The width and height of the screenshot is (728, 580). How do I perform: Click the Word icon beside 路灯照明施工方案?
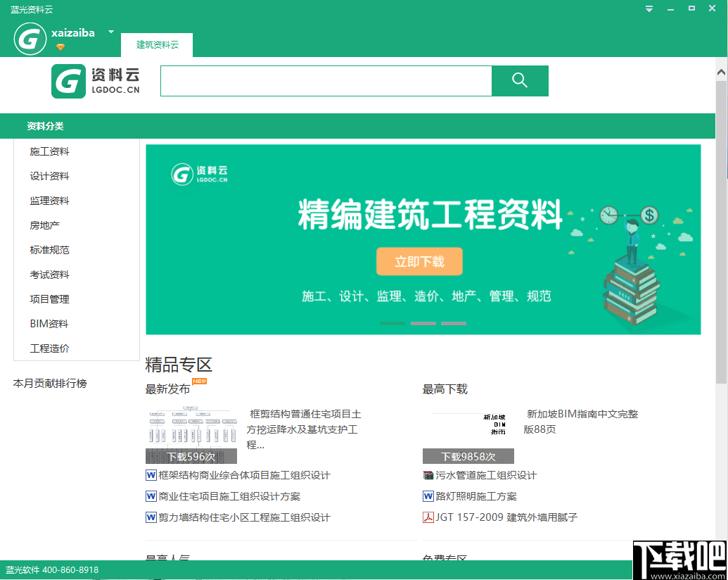[428, 496]
